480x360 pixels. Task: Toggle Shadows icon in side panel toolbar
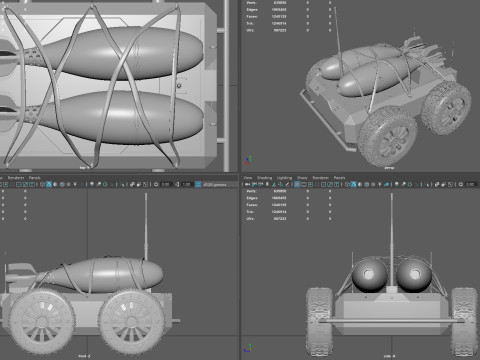[387, 184]
